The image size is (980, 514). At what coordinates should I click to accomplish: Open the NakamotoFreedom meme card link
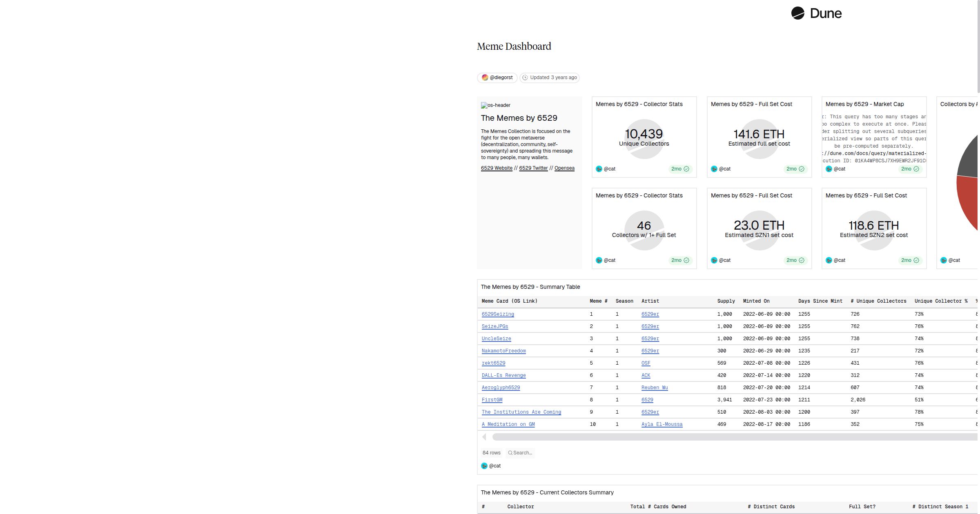503,351
